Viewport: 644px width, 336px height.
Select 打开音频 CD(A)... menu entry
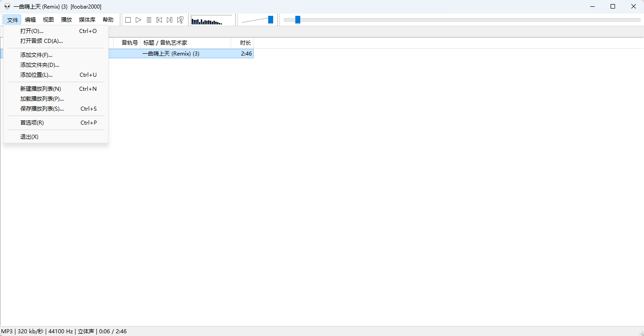click(x=56, y=41)
